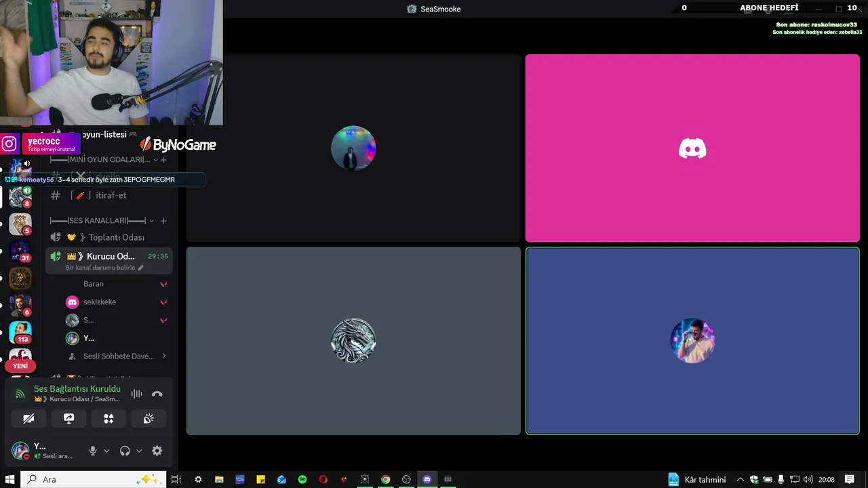Image resolution: width=868 pixels, height=488 pixels.
Task: Open your user profile avatar panel
Action: (20, 451)
